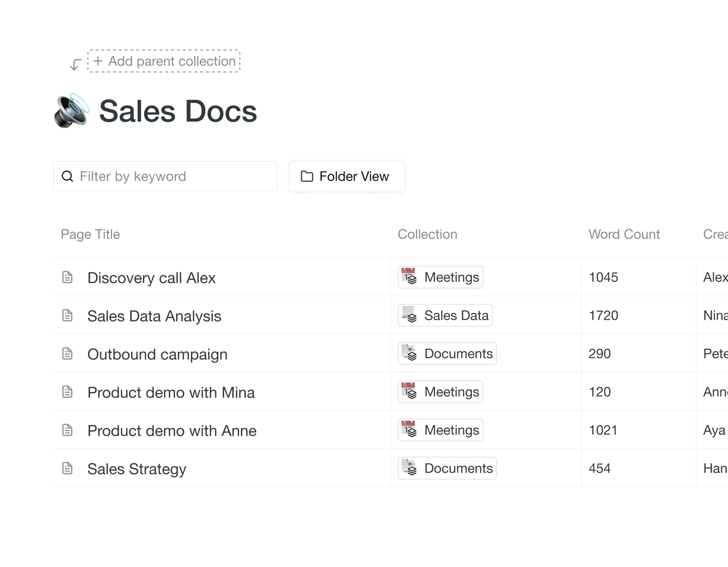The image size is (728, 567).
Task: Open the page Sales Data Analysis
Action: (x=154, y=316)
